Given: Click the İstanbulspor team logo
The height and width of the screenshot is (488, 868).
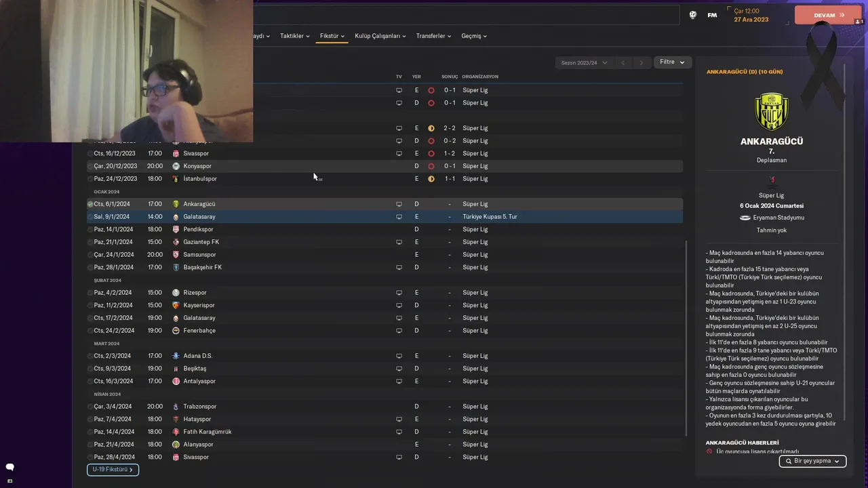Looking at the screenshot, I should pyautogui.click(x=176, y=179).
